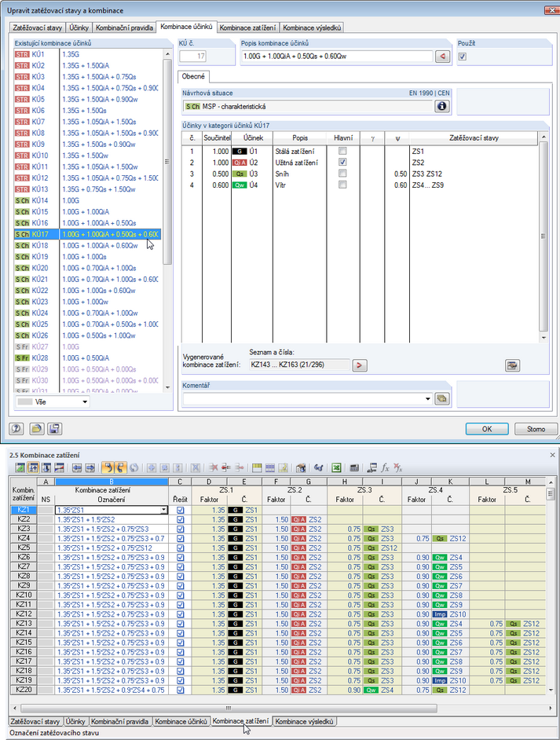
Task: Check Hlavní for Stálá zatížení row
Action: 343,151
